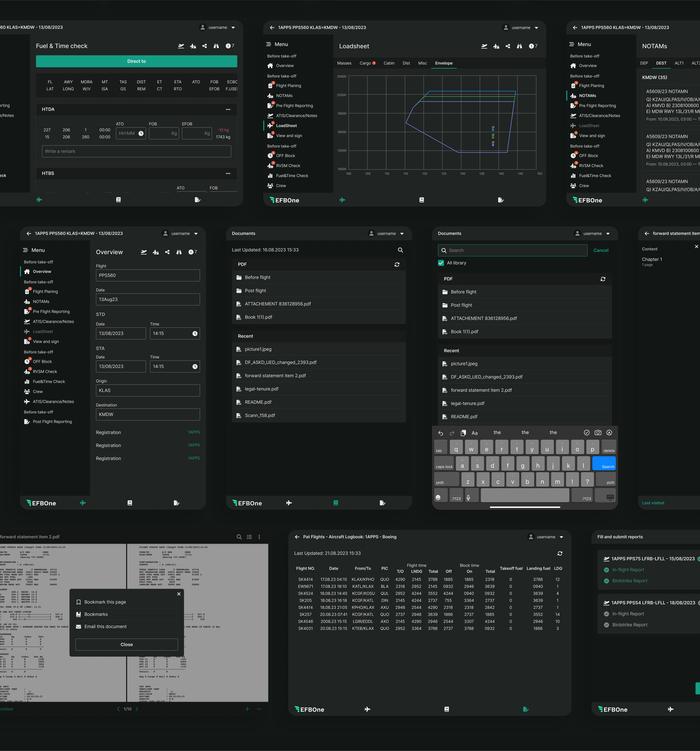Click Close button in bookmark popup
Image resolution: width=700 pixels, height=751 pixels.
pos(126,644)
